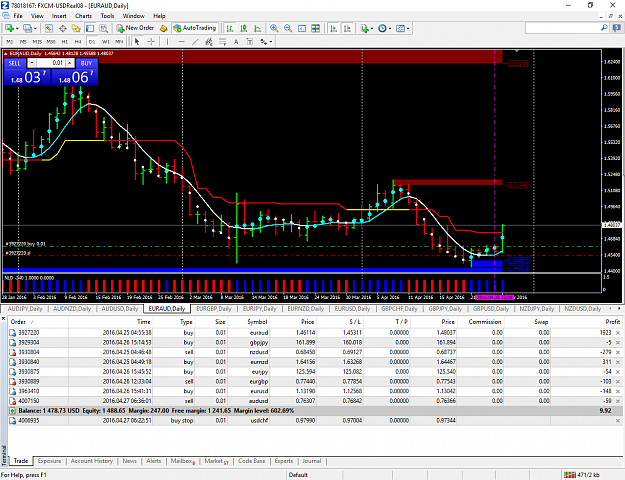Switch timeframe to H1

tap(65, 41)
